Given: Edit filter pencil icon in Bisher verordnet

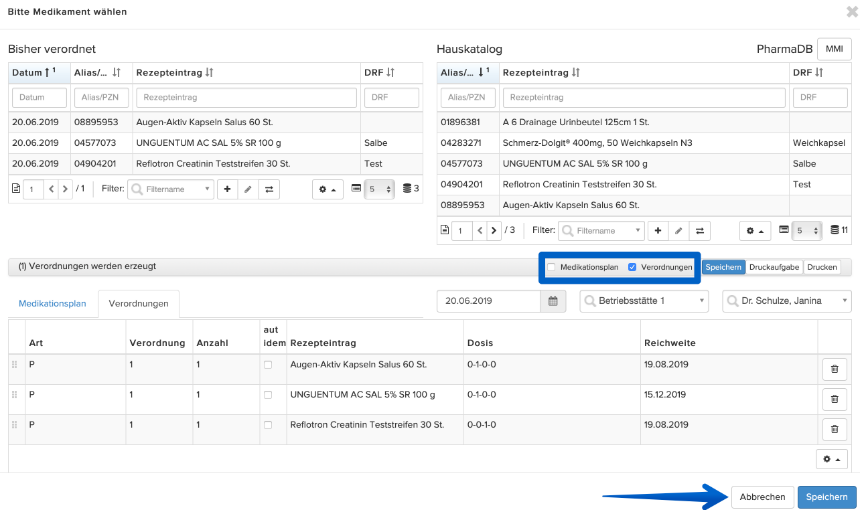Looking at the screenshot, I should pyautogui.click(x=248, y=189).
